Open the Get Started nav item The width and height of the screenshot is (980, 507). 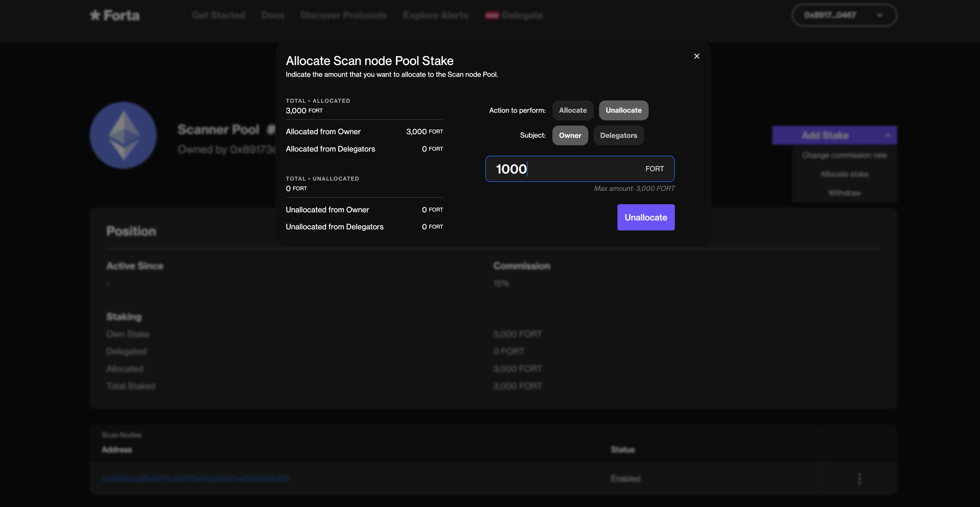pyautogui.click(x=219, y=15)
